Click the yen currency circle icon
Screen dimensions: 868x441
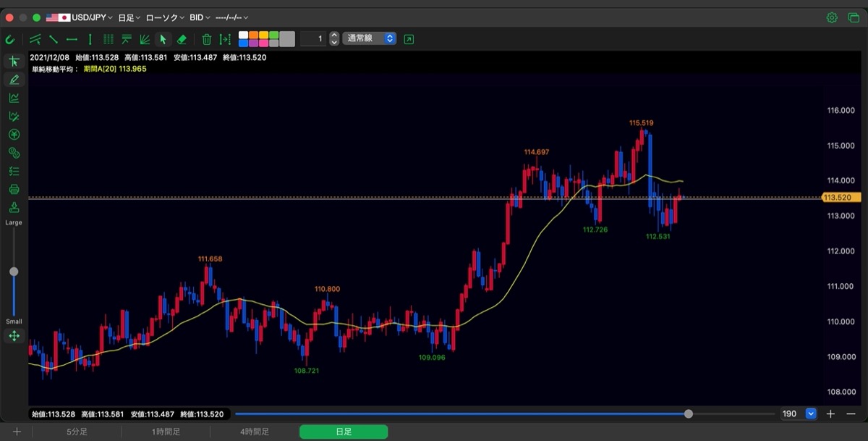[14, 135]
